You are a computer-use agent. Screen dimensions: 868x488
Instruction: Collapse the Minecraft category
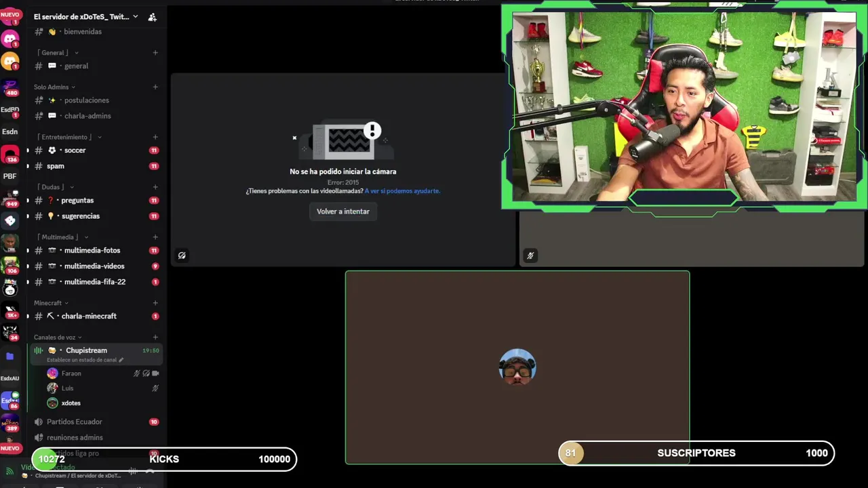coord(51,303)
